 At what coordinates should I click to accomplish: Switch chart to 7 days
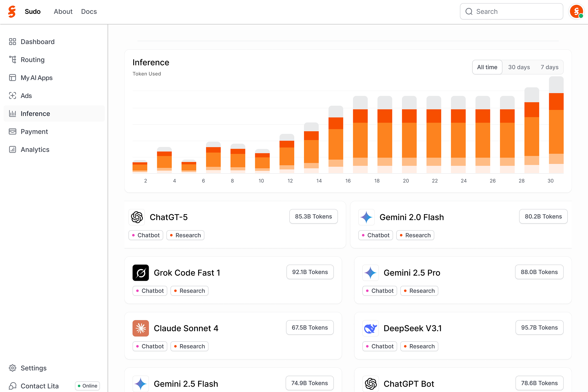coord(549,67)
